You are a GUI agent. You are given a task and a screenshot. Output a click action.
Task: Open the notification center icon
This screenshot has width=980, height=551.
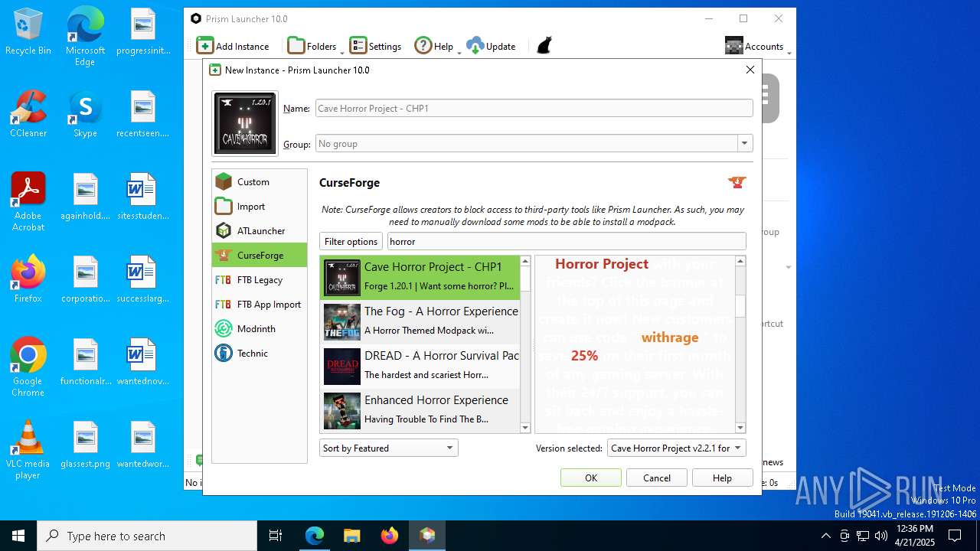pyautogui.click(x=955, y=536)
